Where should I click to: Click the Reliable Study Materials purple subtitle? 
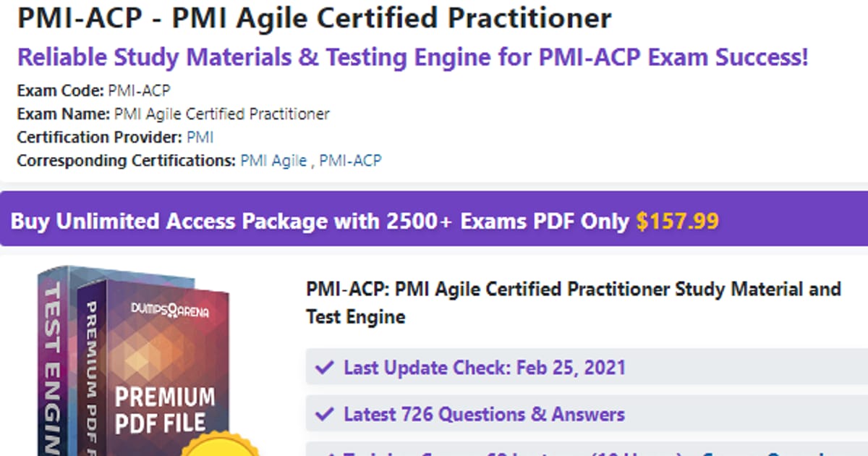click(412, 56)
